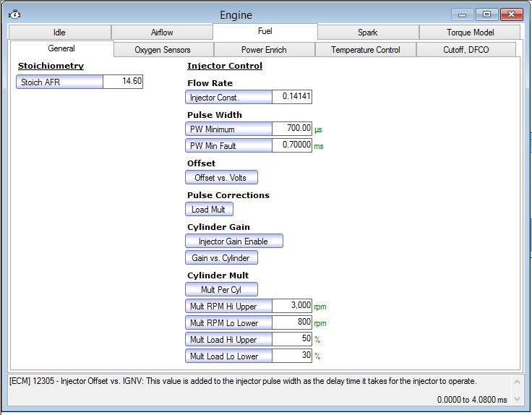Select the General sub-tab
532x415 pixels.
(61, 48)
